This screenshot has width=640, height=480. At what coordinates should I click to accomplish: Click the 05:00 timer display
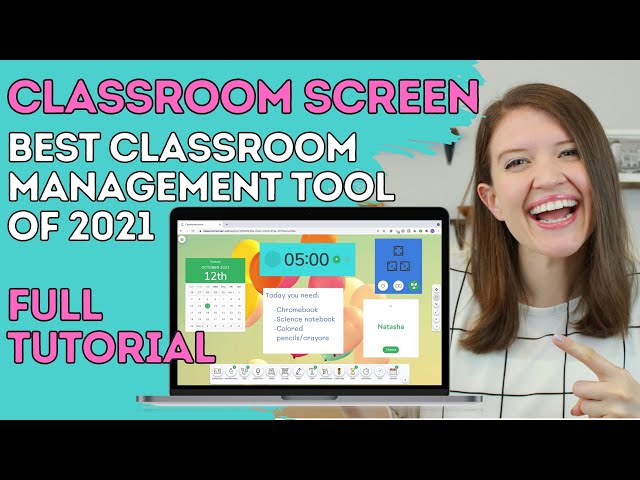[x=307, y=260]
